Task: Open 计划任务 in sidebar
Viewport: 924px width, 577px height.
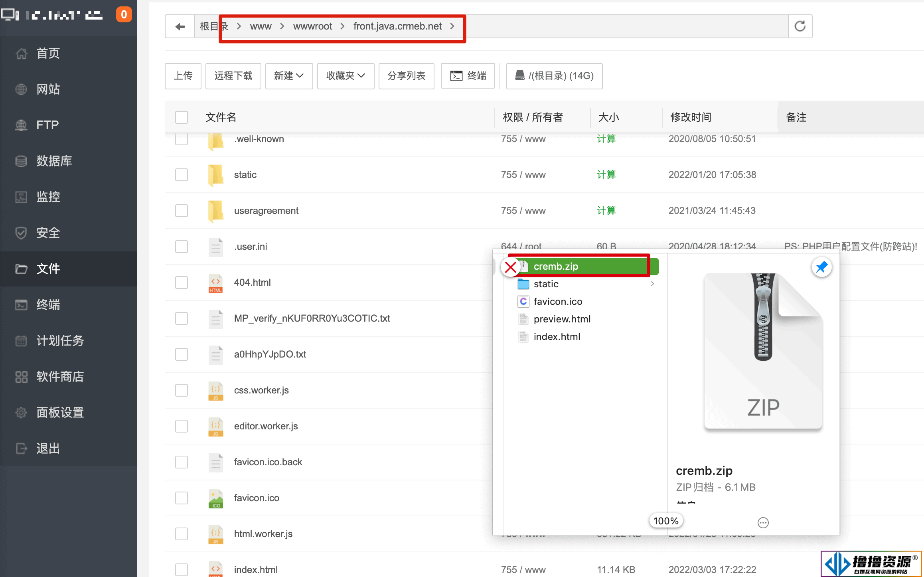Action: pyautogui.click(x=68, y=341)
